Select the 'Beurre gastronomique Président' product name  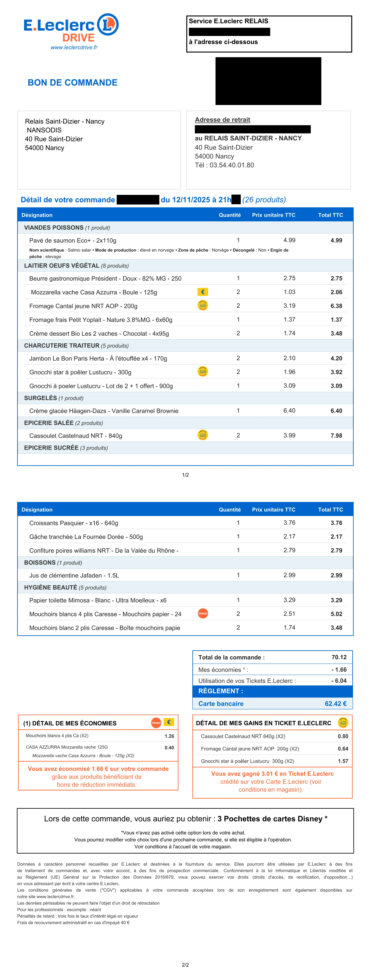coord(105,278)
